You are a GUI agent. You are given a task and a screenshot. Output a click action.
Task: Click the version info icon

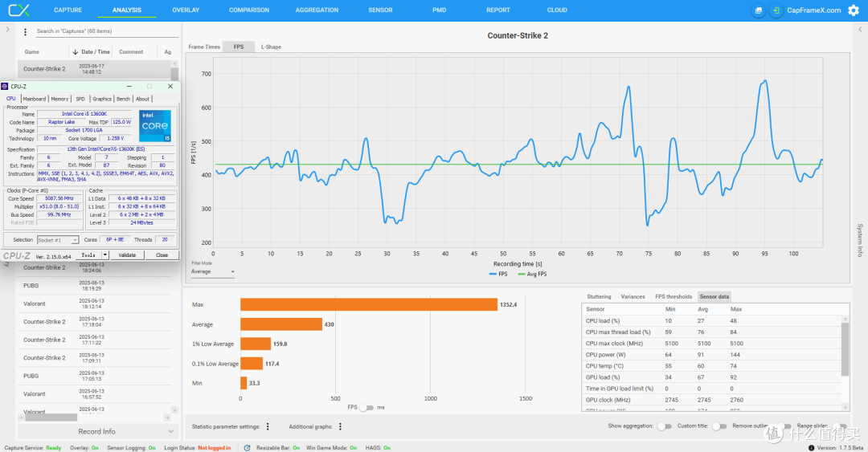(811, 447)
